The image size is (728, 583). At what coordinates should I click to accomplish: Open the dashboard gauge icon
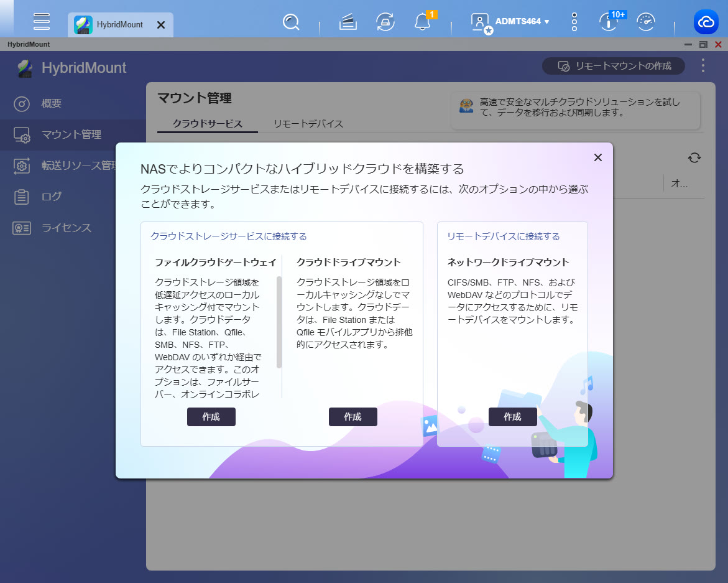pos(646,22)
